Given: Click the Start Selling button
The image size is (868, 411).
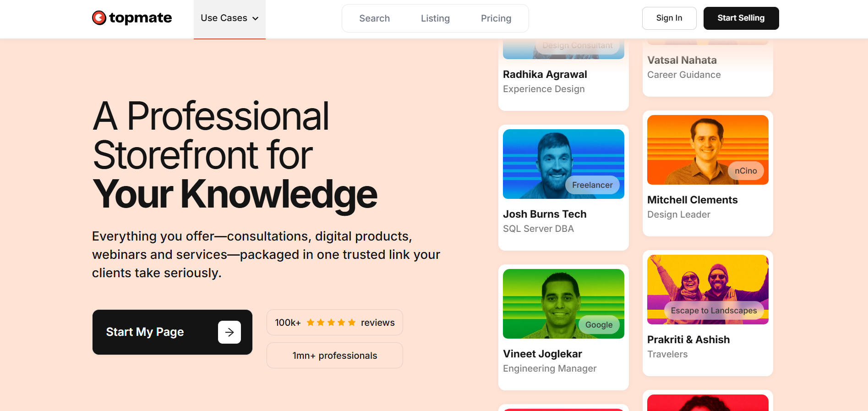Looking at the screenshot, I should [x=741, y=18].
